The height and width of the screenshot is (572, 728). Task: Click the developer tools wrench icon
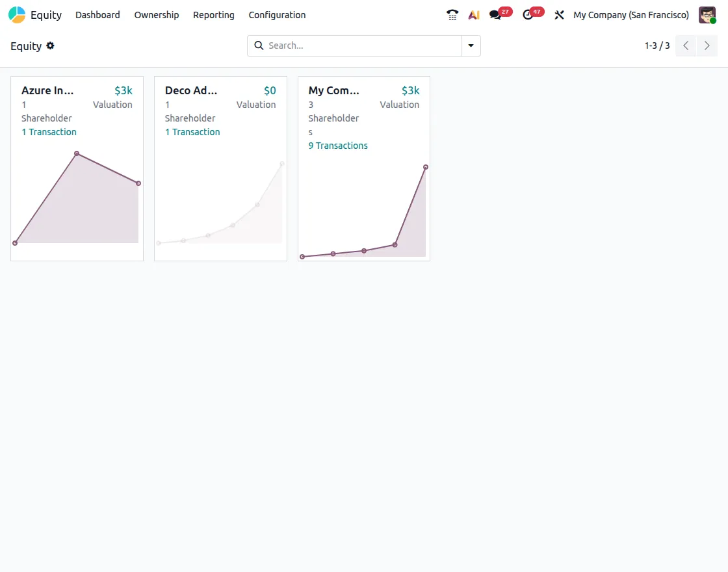tap(559, 14)
